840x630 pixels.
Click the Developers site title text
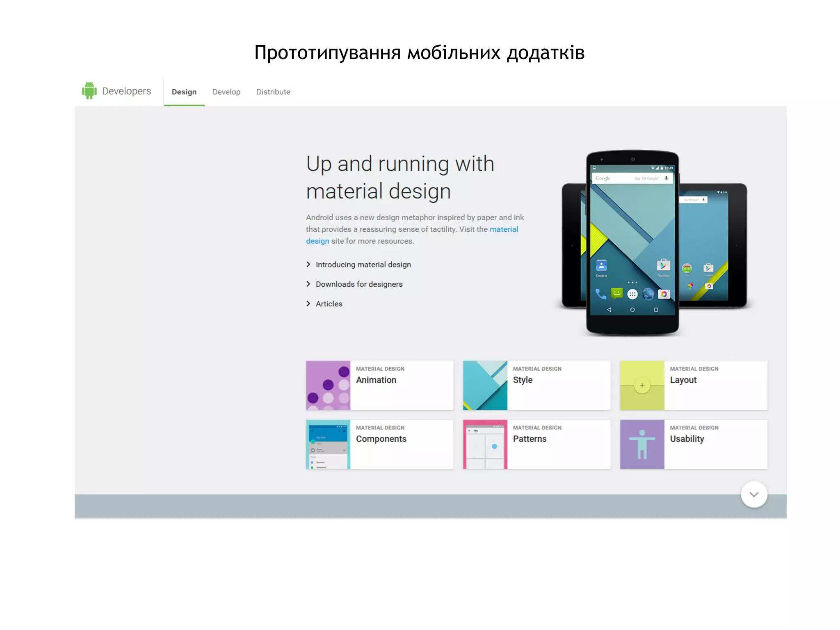pyautogui.click(x=126, y=91)
